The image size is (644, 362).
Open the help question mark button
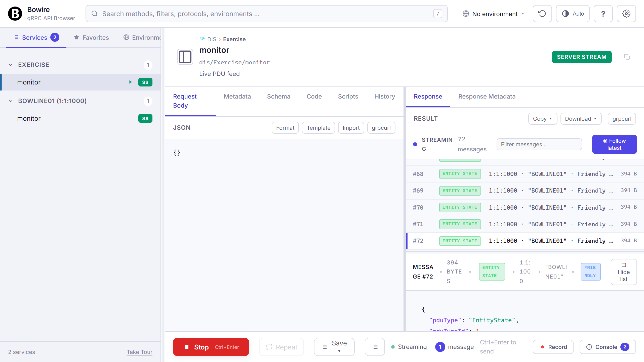click(x=603, y=14)
